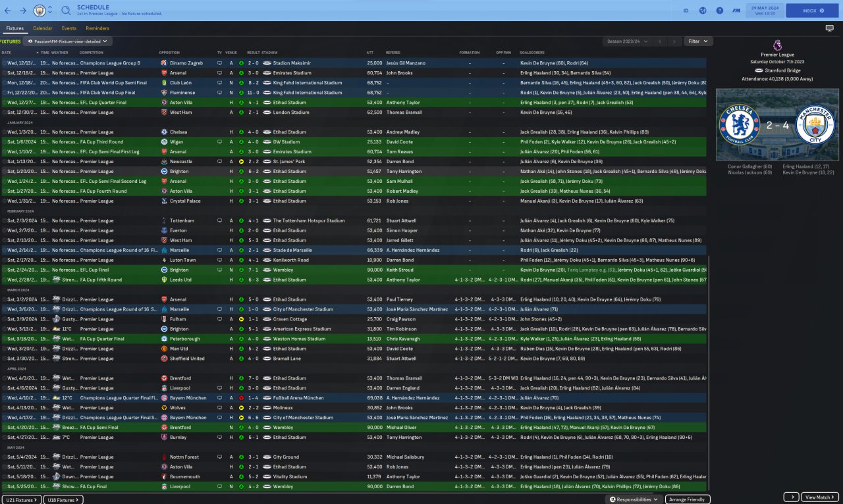Expand the club switcher up-down arrows

51,11
